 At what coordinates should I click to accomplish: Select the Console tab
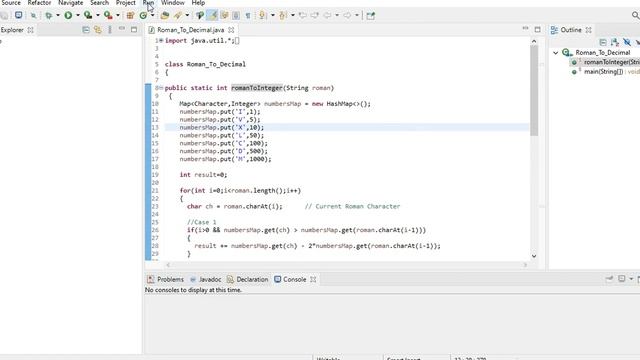(x=290, y=279)
